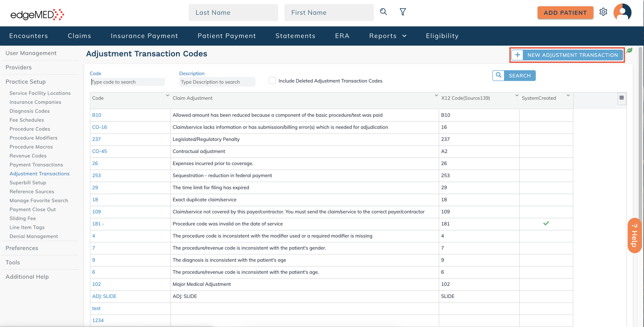Open code B10 link

[97, 115]
